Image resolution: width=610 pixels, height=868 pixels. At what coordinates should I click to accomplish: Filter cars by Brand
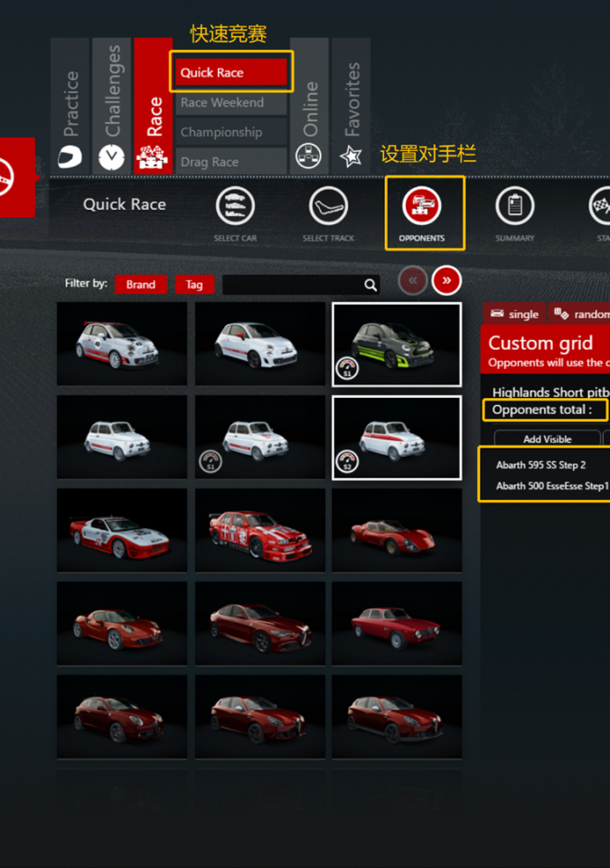(x=141, y=285)
